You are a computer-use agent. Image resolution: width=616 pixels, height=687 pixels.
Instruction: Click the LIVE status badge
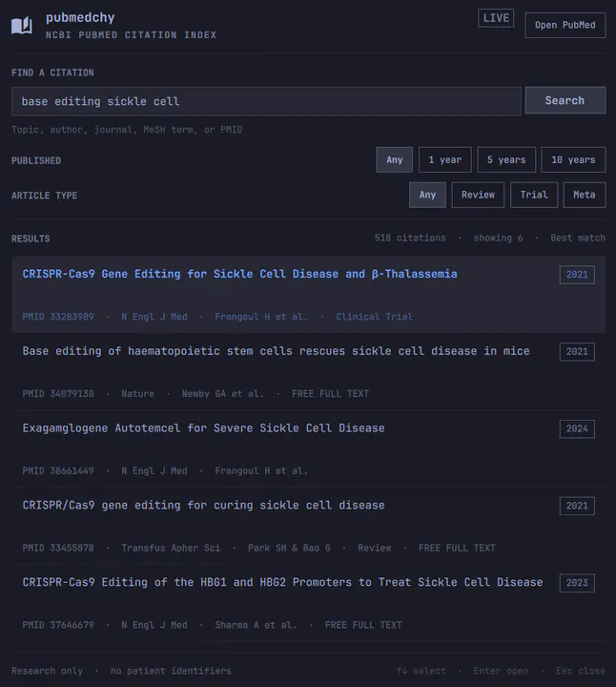[496, 18]
